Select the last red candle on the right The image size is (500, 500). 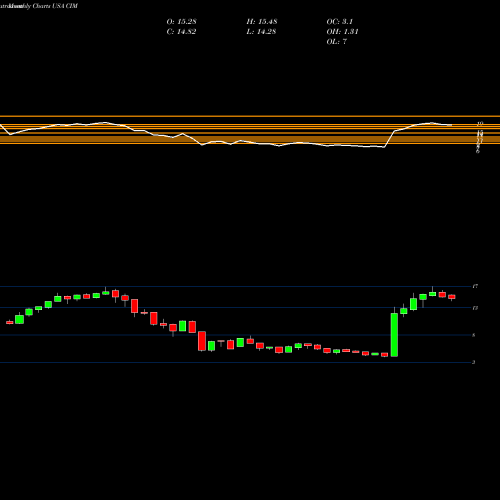452,297
